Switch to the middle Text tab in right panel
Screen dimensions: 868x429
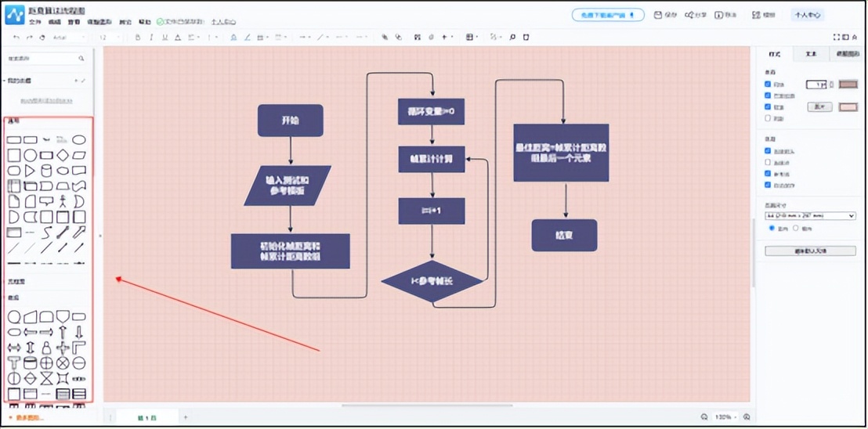click(811, 54)
